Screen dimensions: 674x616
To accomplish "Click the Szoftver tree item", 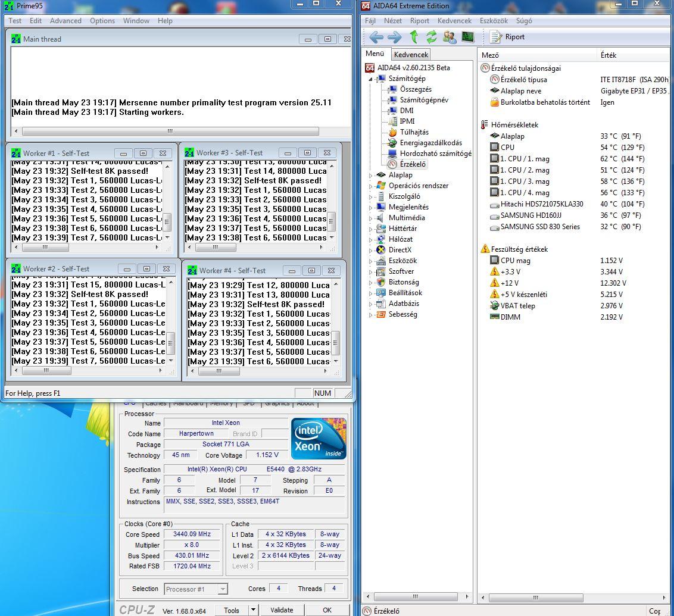I will coord(401,271).
